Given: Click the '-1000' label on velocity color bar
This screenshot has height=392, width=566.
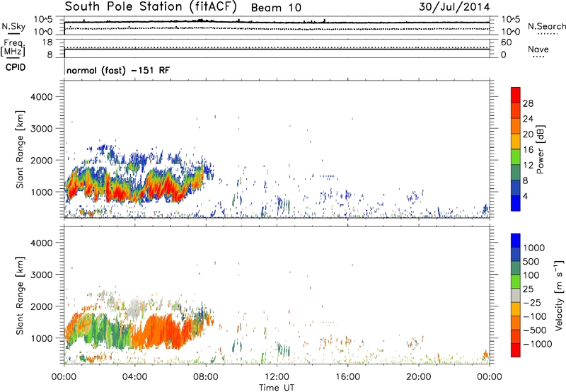Looking at the screenshot, I should 538,344.
